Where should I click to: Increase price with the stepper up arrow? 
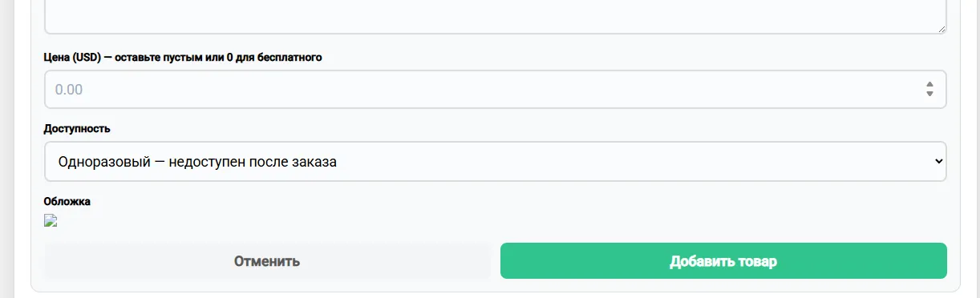coord(929,84)
